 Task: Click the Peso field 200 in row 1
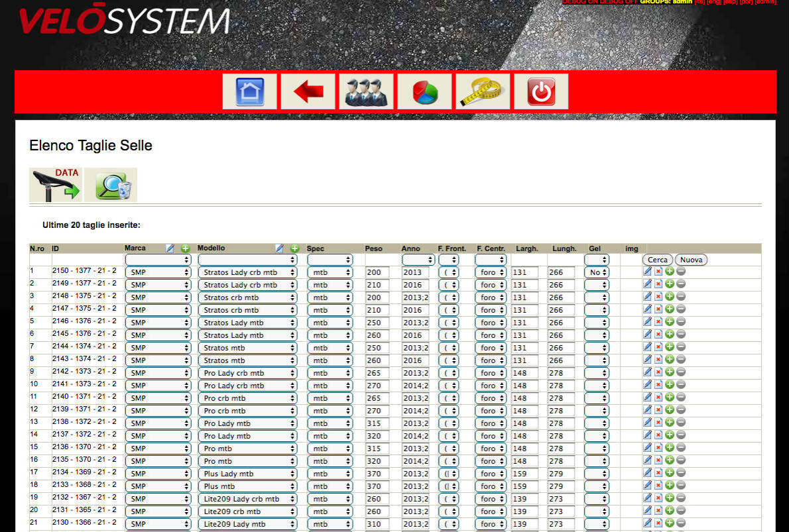tap(377, 272)
